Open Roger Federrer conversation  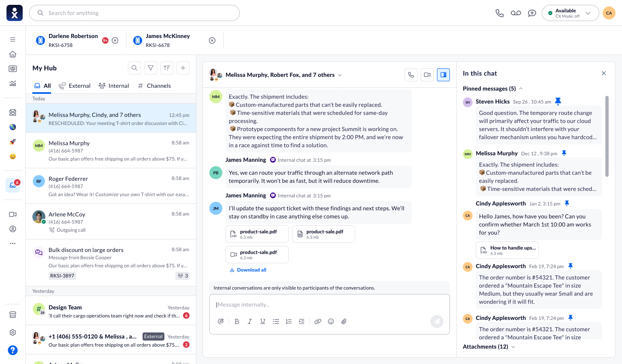(x=111, y=186)
